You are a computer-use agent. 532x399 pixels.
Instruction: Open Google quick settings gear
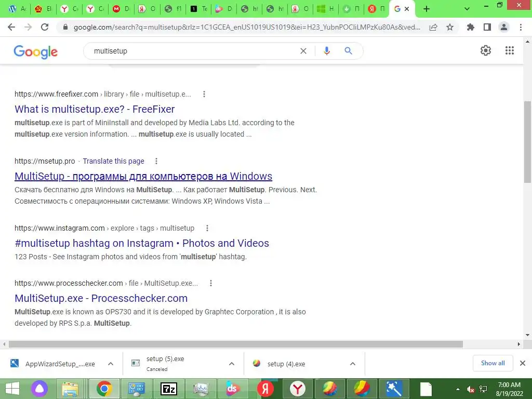486,50
